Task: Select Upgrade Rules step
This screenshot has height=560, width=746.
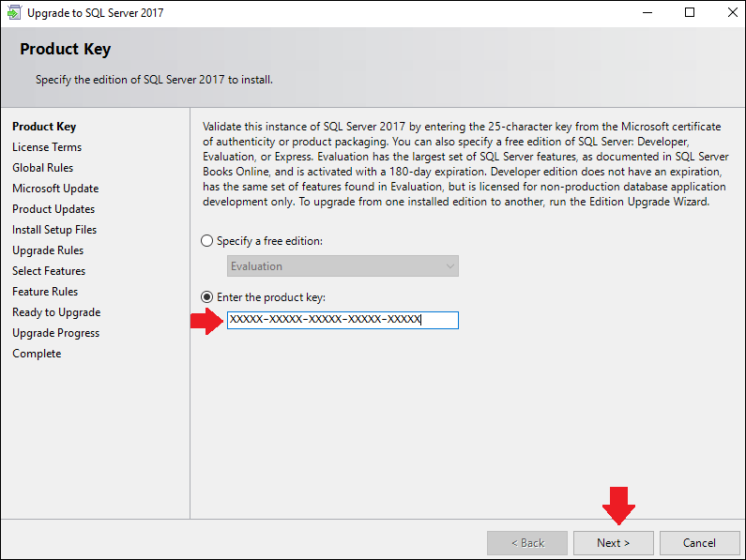Action: [48, 250]
